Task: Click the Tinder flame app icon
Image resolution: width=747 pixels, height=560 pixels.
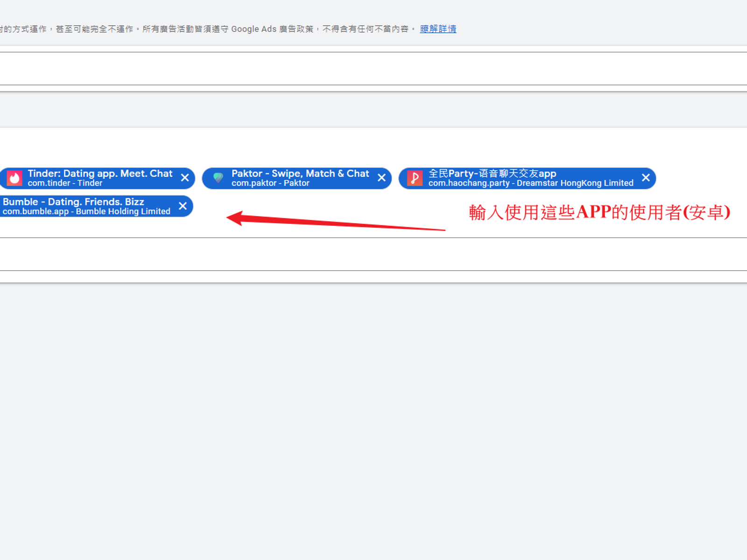Action: pos(14,178)
